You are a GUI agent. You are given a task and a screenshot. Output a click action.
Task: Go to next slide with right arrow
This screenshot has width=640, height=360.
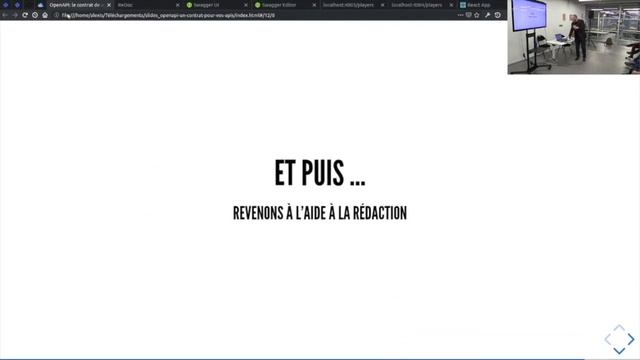(x=631, y=339)
